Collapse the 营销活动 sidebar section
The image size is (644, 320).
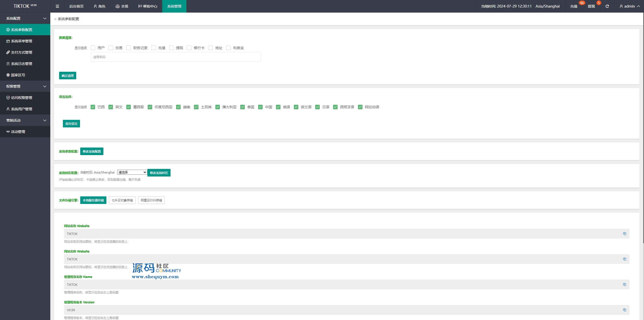click(25, 120)
